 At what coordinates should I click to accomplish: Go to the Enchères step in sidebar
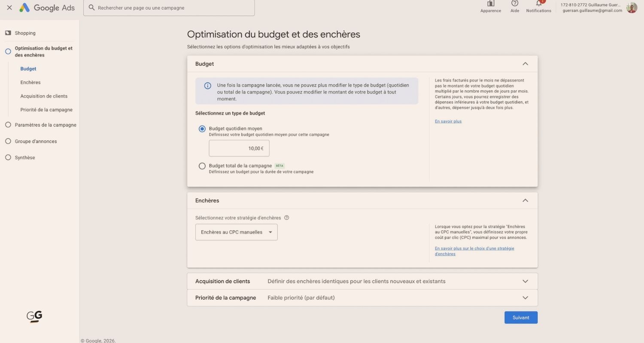click(30, 82)
